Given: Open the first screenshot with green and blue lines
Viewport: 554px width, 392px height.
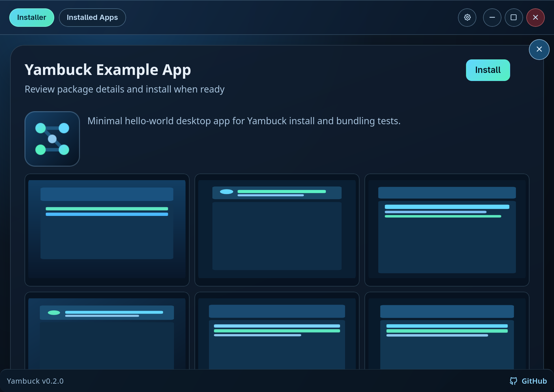Looking at the screenshot, I should [x=107, y=230].
